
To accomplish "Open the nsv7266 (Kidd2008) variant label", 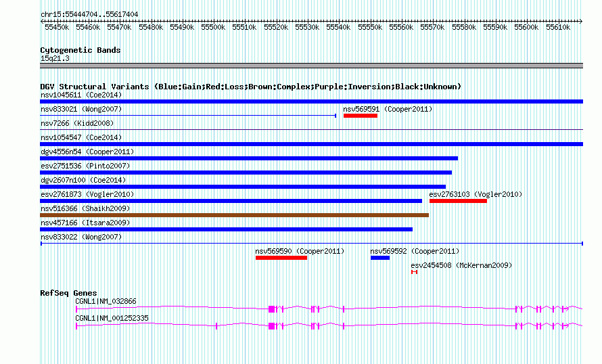I will [77, 123].
